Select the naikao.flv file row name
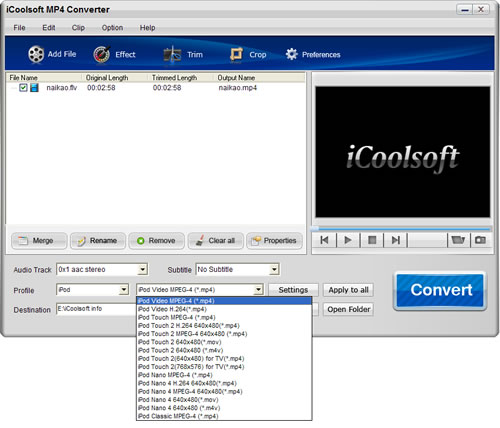The height and width of the screenshot is (428, 500). tap(62, 88)
